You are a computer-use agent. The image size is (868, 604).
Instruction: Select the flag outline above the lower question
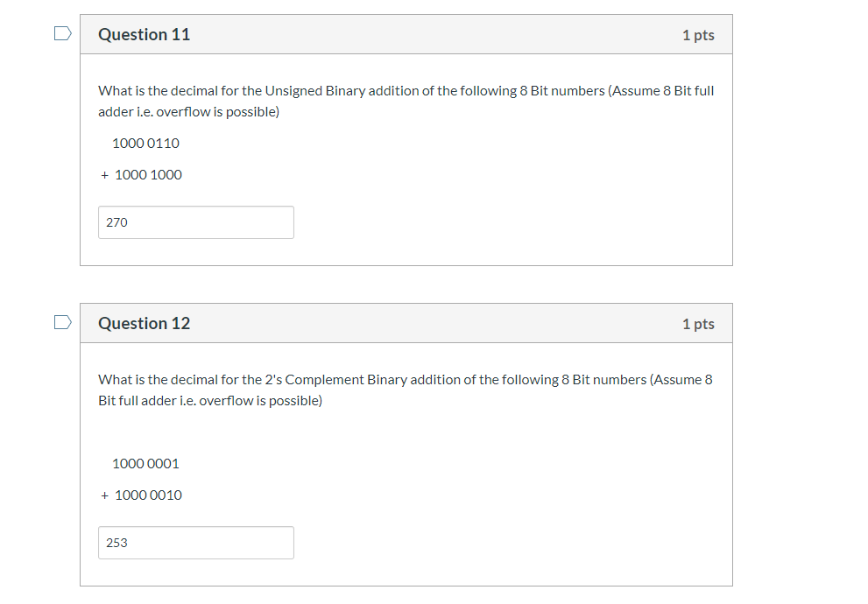(61, 321)
